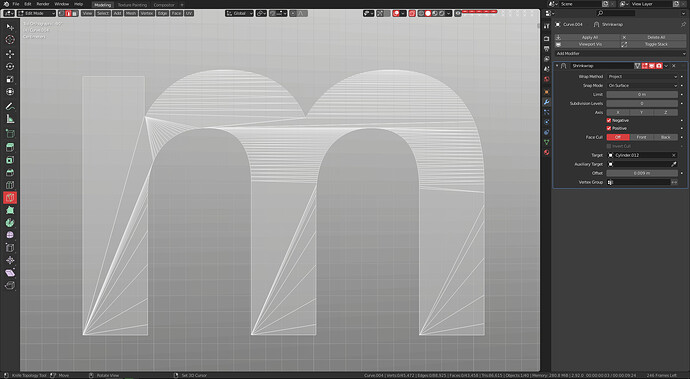Open the File menu
Image resolution: width=690 pixels, height=379 pixels.
tap(16, 4)
